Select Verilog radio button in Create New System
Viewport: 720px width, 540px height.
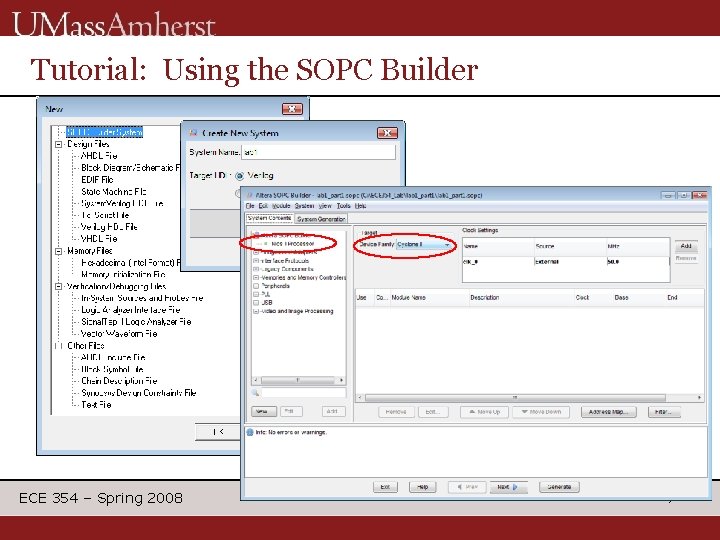[239, 176]
